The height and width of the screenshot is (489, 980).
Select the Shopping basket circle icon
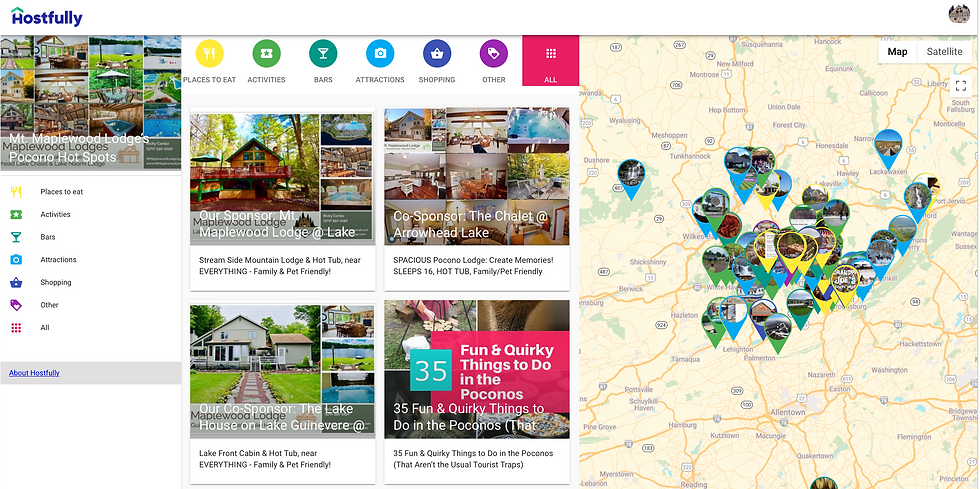[437, 53]
